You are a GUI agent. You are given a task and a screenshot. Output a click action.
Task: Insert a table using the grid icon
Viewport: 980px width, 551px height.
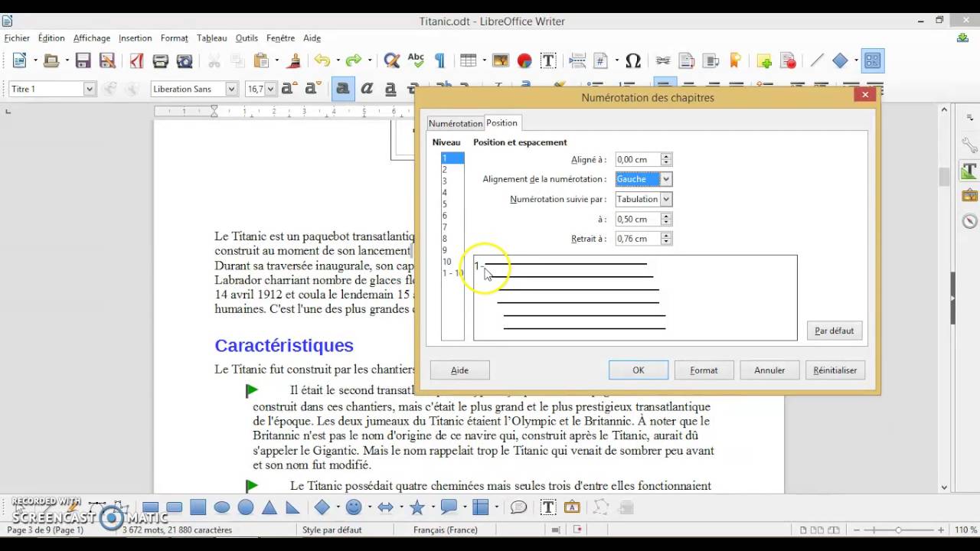(468, 61)
